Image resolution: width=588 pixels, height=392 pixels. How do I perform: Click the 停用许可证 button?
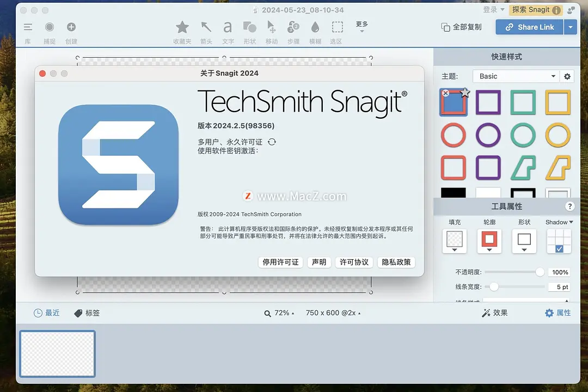(x=280, y=262)
